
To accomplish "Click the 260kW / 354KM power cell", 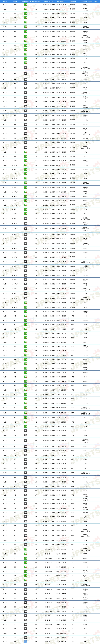I will click(61, 576).
